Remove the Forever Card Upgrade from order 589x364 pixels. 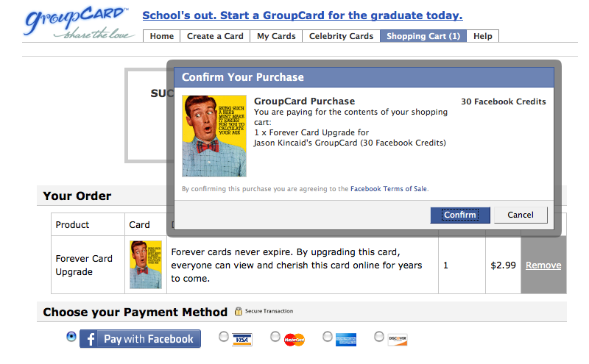(543, 265)
